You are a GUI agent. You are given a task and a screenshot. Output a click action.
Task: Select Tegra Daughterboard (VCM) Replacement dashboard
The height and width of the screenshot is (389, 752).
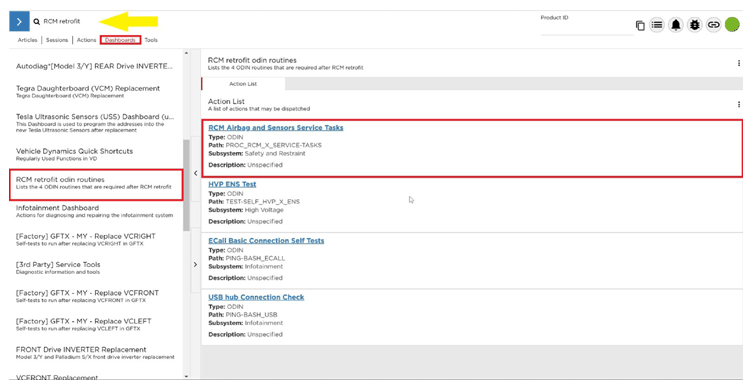pyautogui.click(x=88, y=91)
